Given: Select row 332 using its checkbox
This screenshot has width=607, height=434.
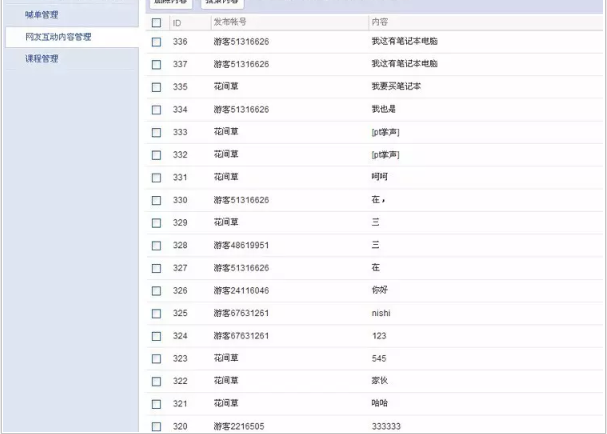Looking at the screenshot, I should (x=156, y=155).
